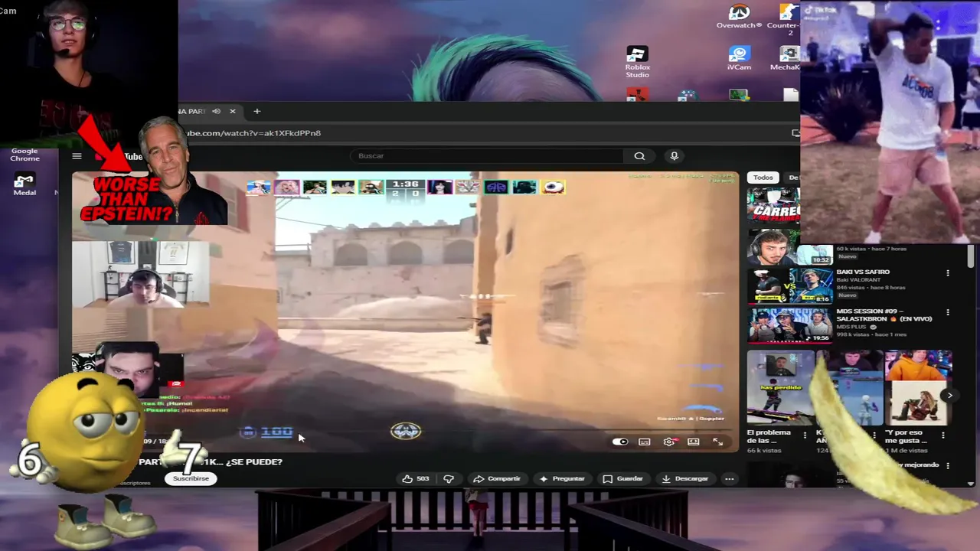Like the video with 503 likes

point(416,478)
